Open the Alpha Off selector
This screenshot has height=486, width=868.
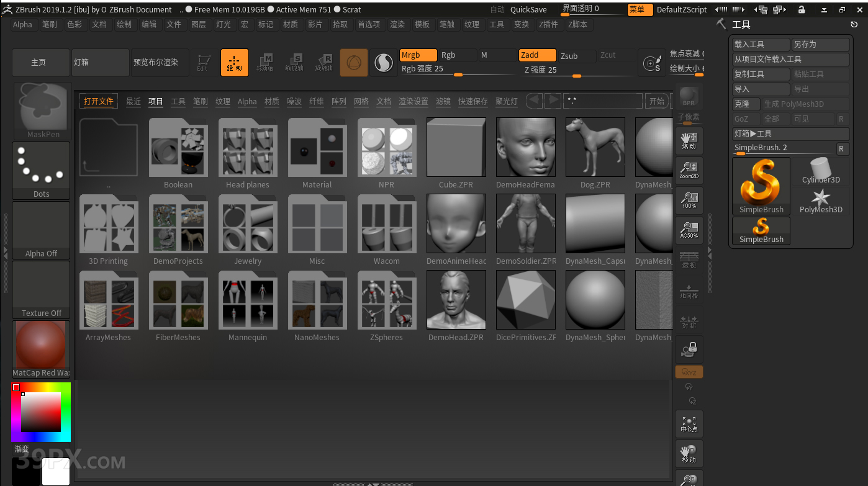point(42,230)
